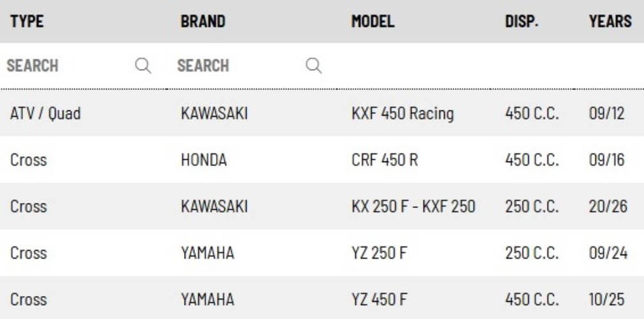This screenshot has height=319, width=644.
Task: Click ATV / Quad type cell
Action: pos(45,114)
